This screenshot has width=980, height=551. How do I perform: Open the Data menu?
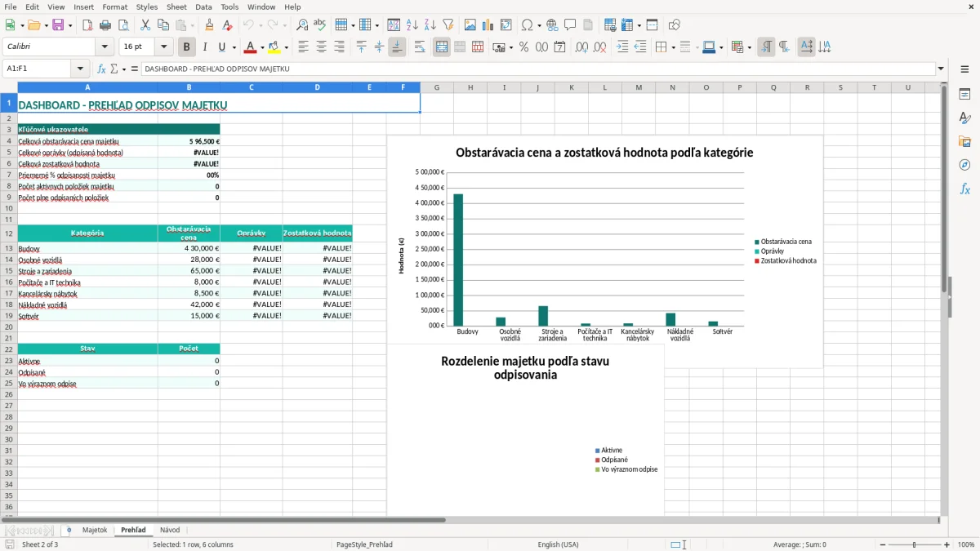[203, 7]
